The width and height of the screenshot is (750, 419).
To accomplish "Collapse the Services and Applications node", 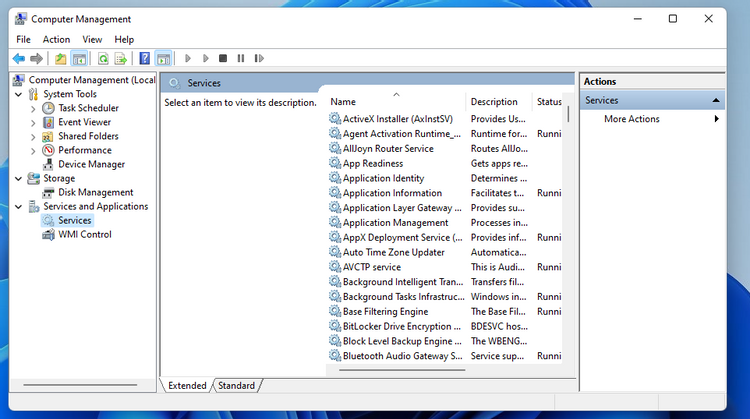I will 19,207.
